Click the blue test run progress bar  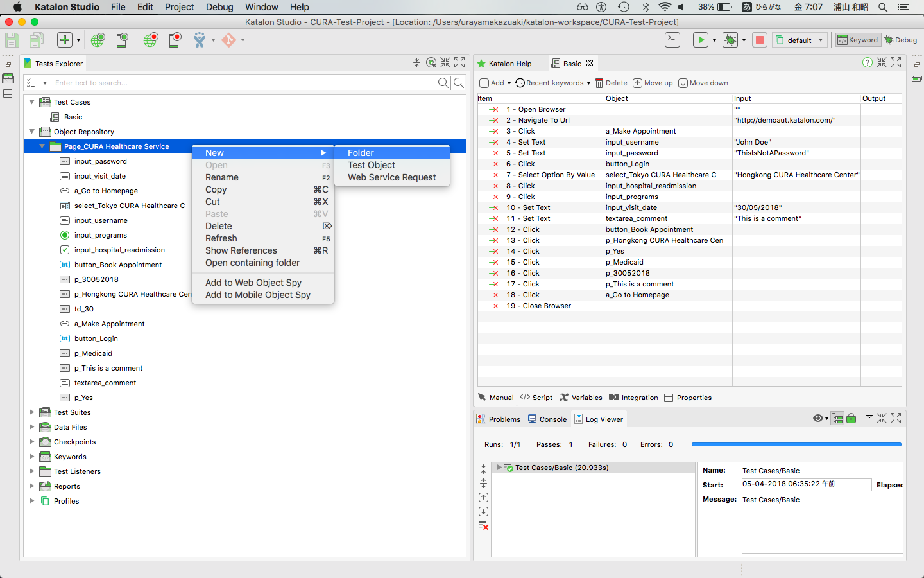click(x=796, y=444)
